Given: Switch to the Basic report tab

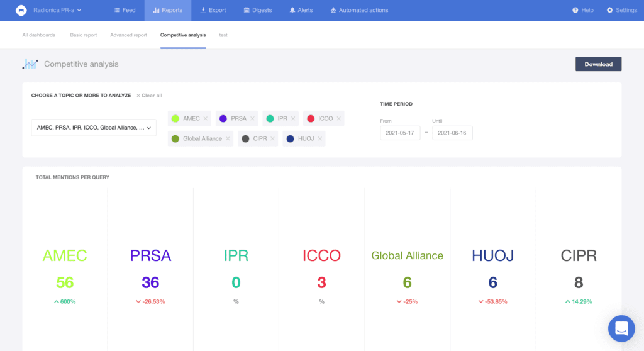Looking at the screenshot, I should 84,35.
